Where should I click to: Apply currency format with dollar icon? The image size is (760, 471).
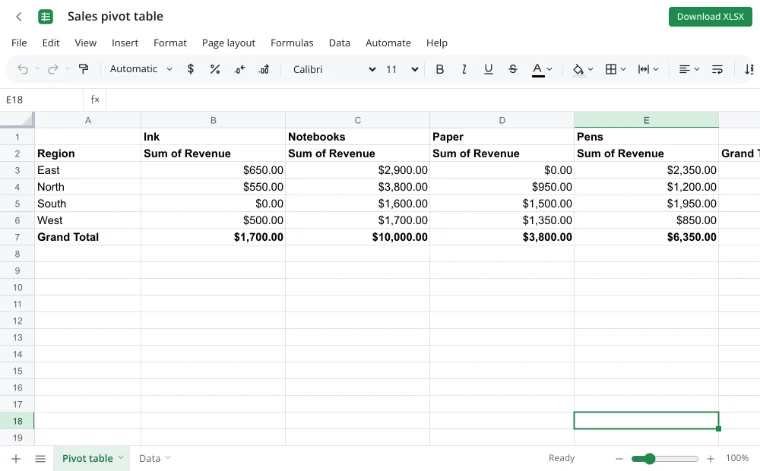click(190, 69)
